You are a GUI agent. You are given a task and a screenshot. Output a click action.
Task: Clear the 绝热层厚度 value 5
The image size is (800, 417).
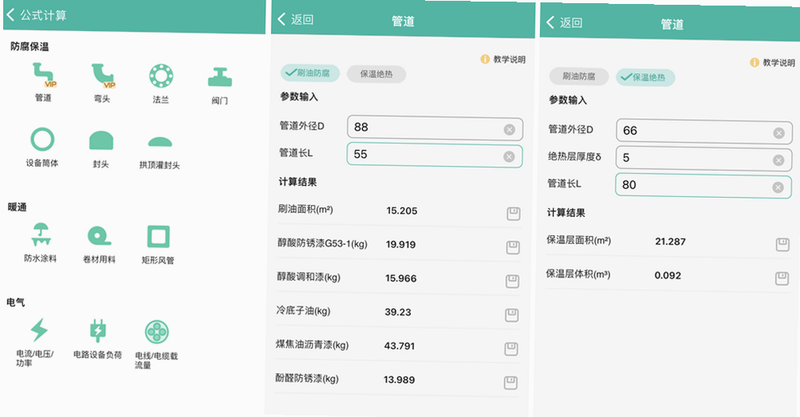pos(778,160)
